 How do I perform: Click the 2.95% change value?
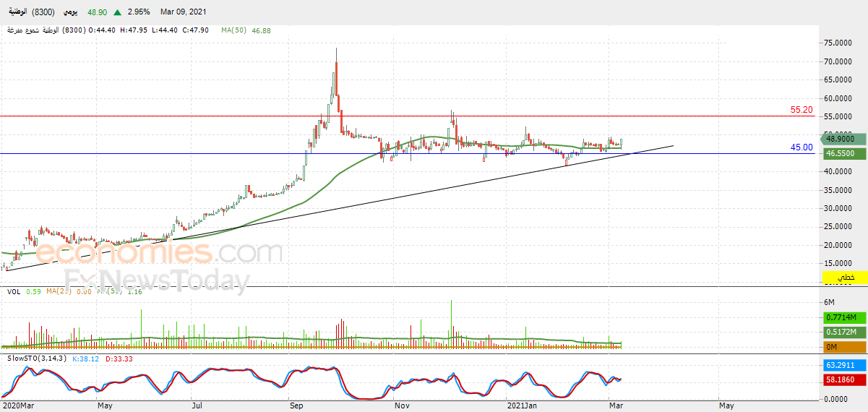pos(138,12)
